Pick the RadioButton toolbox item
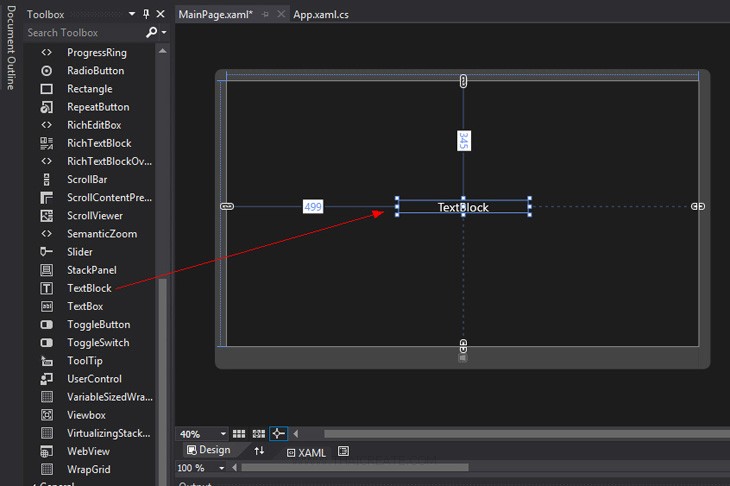Screen dimensions: 730x486 [95, 71]
